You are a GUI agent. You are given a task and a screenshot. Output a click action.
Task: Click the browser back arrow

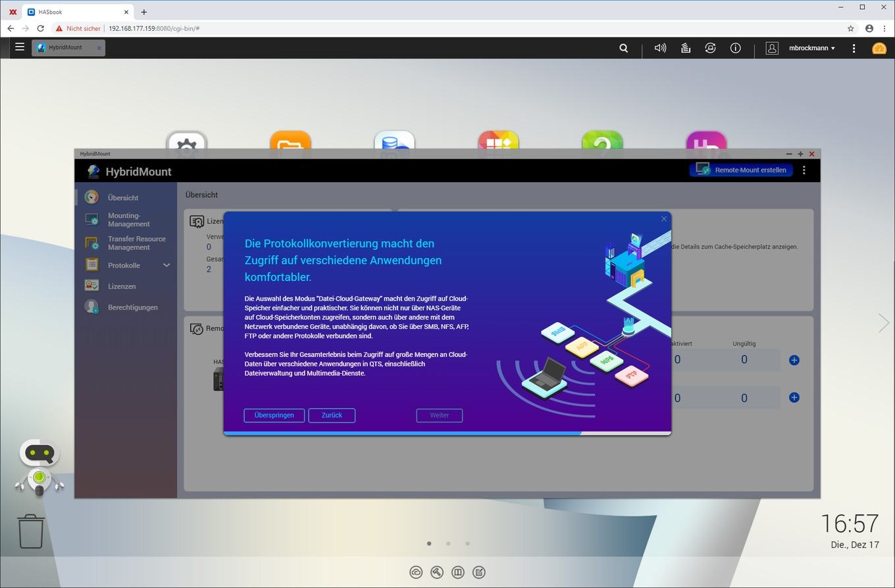(x=11, y=28)
